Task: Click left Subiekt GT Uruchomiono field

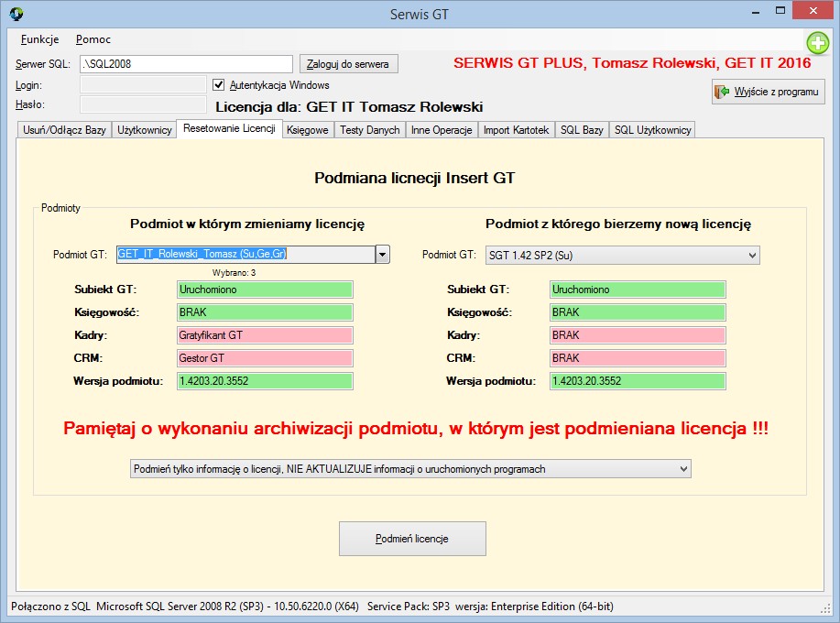Action: point(265,290)
